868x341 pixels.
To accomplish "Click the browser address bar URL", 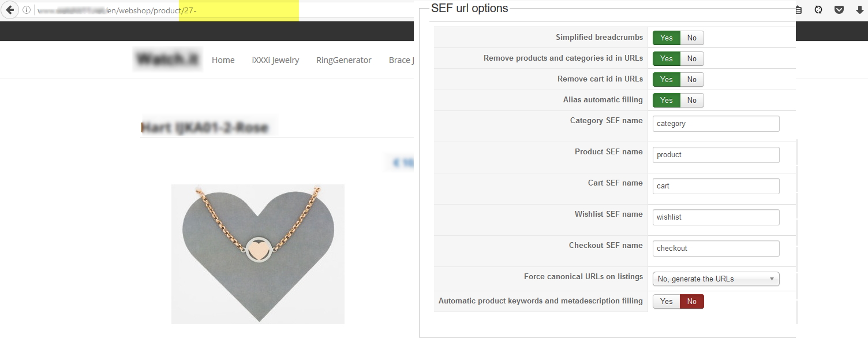I will click(x=144, y=10).
